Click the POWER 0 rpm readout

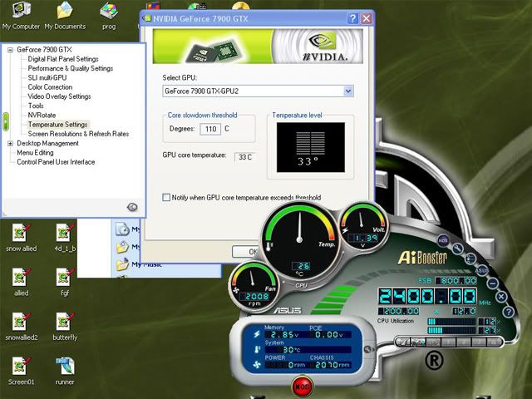click(285, 365)
